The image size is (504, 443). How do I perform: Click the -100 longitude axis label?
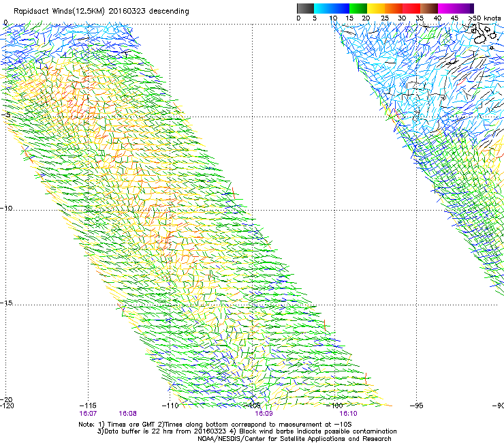(x=334, y=406)
